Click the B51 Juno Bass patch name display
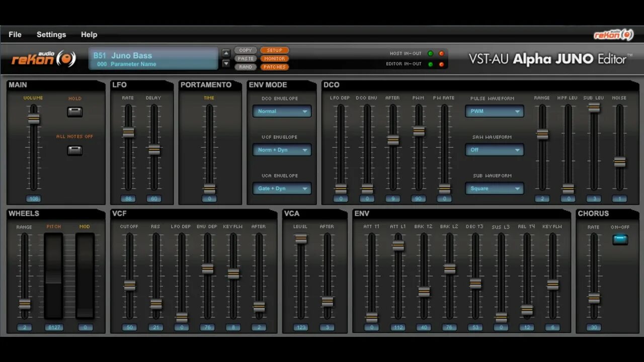The width and height of the screenshot is (644, 362). (153, 59)
